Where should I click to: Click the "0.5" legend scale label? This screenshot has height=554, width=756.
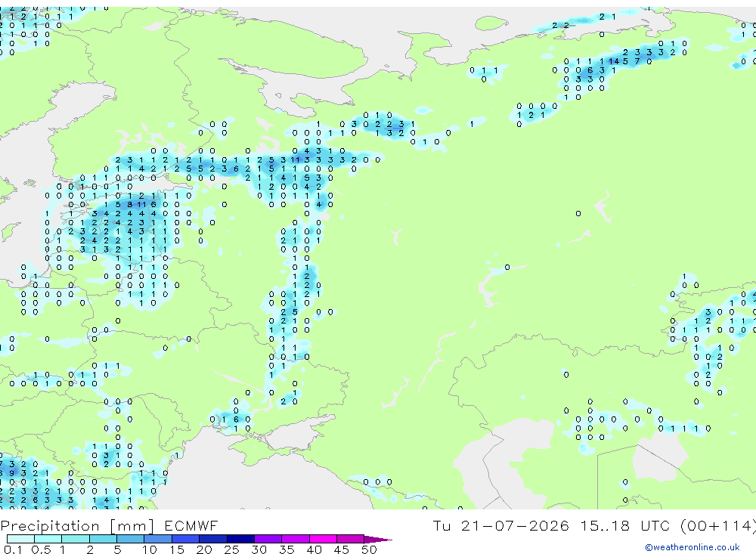pyautogui.click(x=41, y=549)
